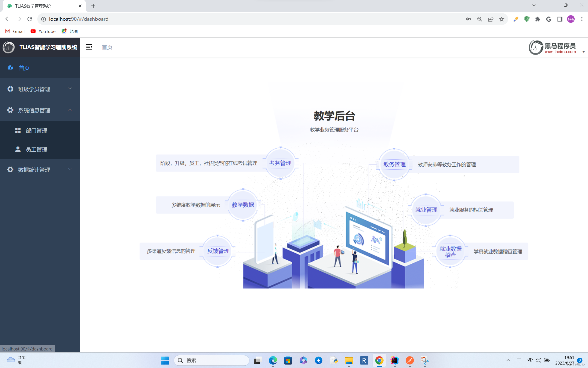Image resolution: width=588 pixels, height=368 pixels.
Task: Click the 部门管理 grid icon
Action: pos(18,130)
